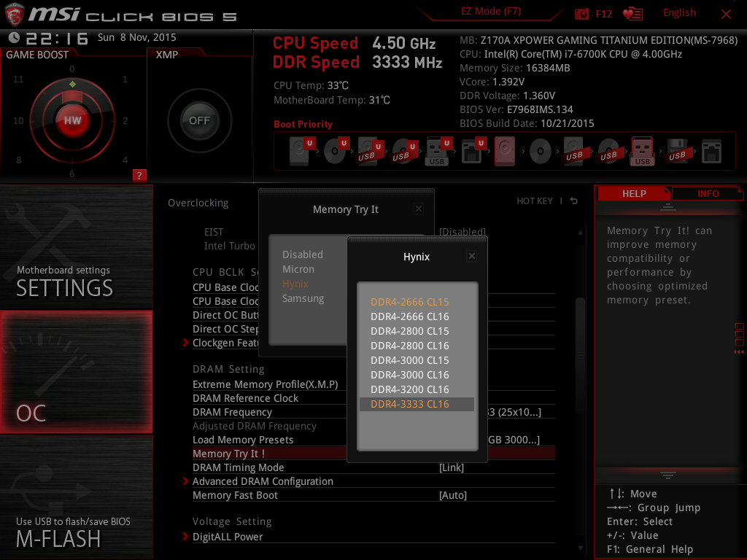
Task: Switch to the INFO tab
Action: [708, 194]
